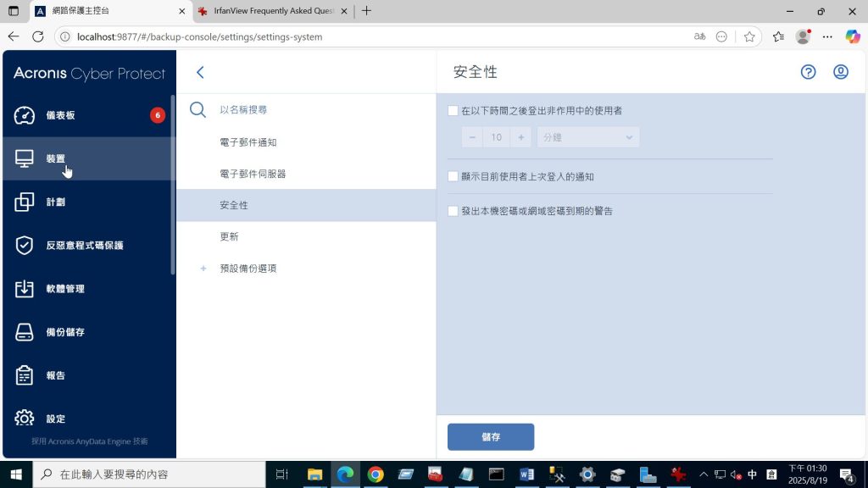Click the back chevron in settings panel

tap(200, 73)
